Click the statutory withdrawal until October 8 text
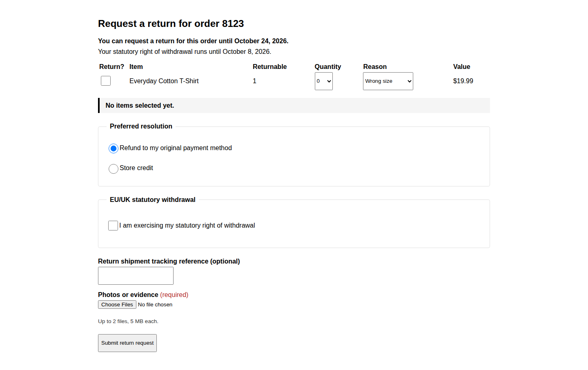 pyautogui.click(x=185, y=52)
